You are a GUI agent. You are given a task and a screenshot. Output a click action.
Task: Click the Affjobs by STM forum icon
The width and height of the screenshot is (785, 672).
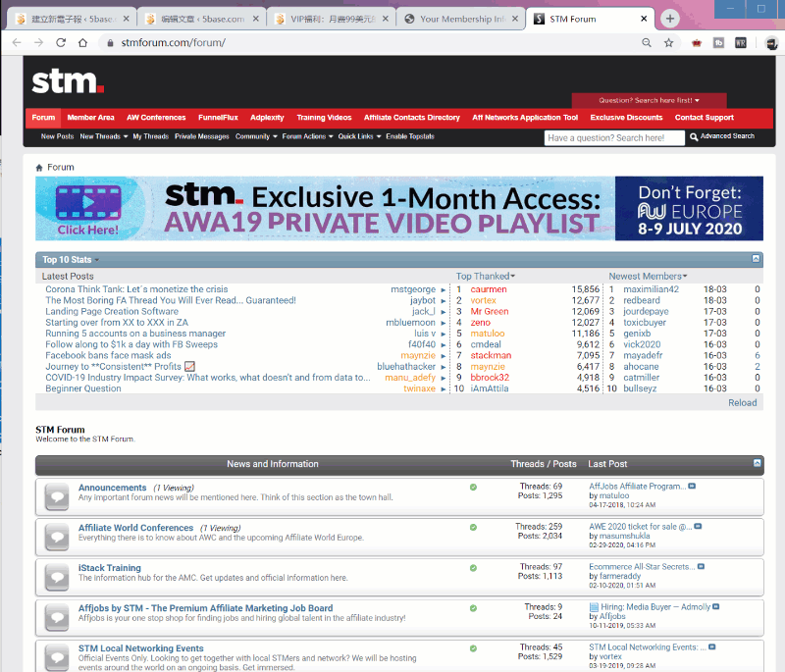click(x=57, y=618)
